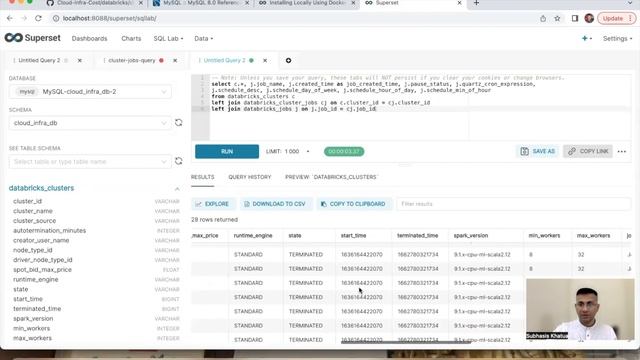Image resolution: width=640 pixels, height=360 pixels.
Task: Sort by max_workers column header
Action: (593, 236)
